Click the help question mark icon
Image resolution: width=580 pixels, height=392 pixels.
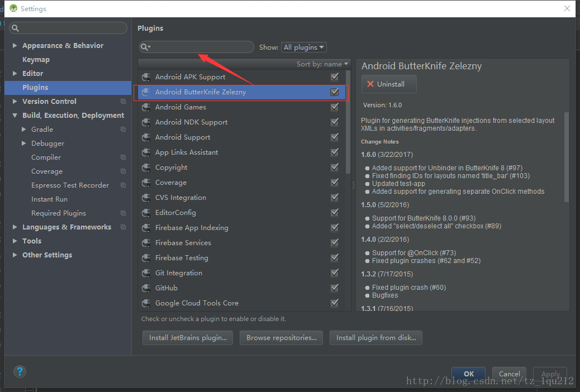pos(20,372)
